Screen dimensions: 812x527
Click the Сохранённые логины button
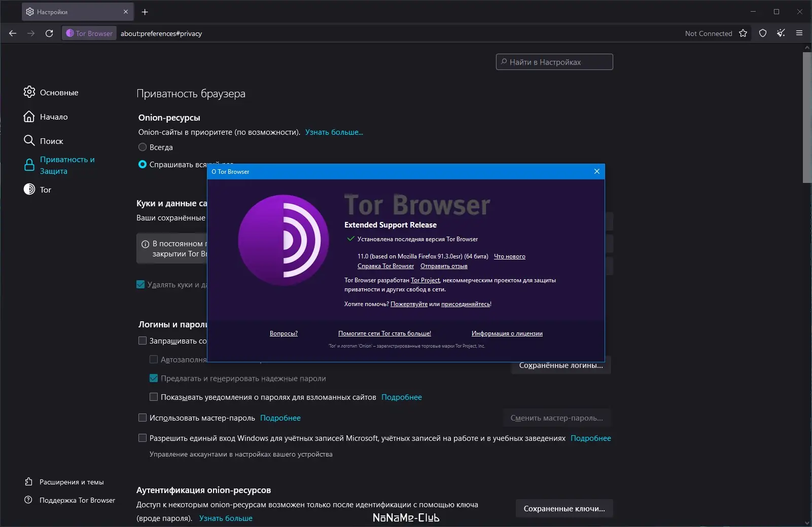tap(561, 365)
